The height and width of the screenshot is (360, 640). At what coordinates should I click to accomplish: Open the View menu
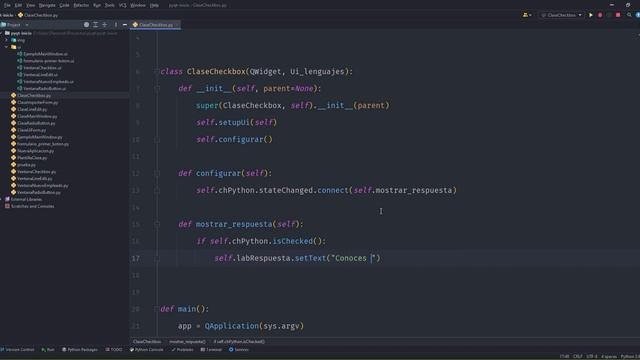31,5
